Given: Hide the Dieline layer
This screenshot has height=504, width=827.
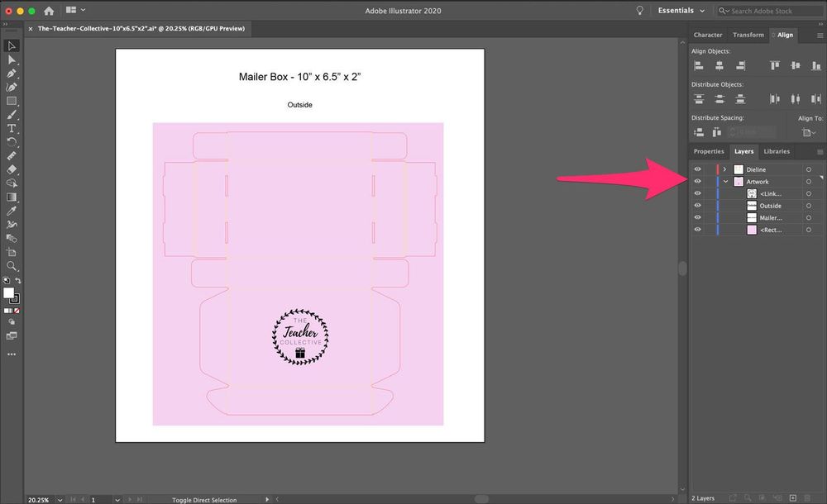Looking at the screenshot, I should pos(697,169).
